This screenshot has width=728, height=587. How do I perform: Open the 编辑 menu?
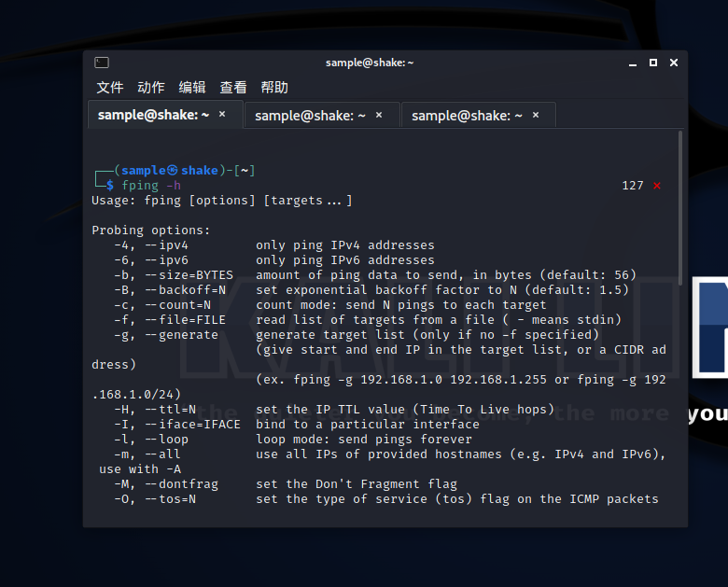tap(192, 88)
